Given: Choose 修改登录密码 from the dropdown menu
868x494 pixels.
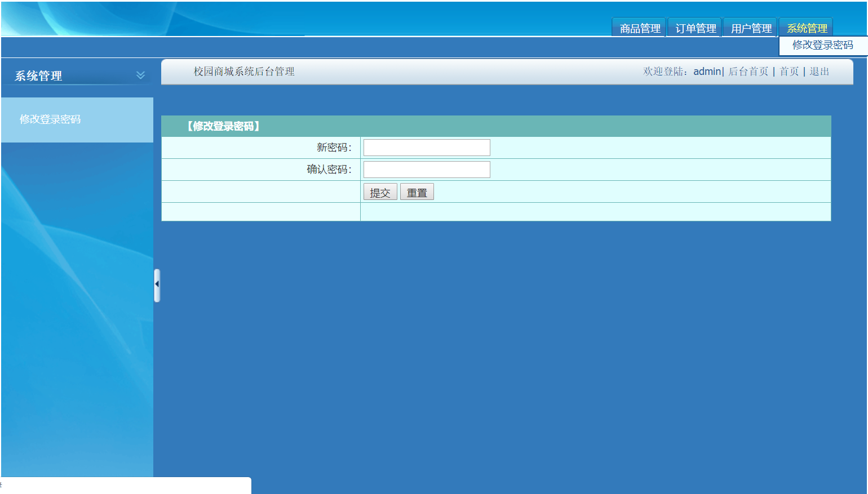Looking at the screenshot, I should (x=822, y=45).
